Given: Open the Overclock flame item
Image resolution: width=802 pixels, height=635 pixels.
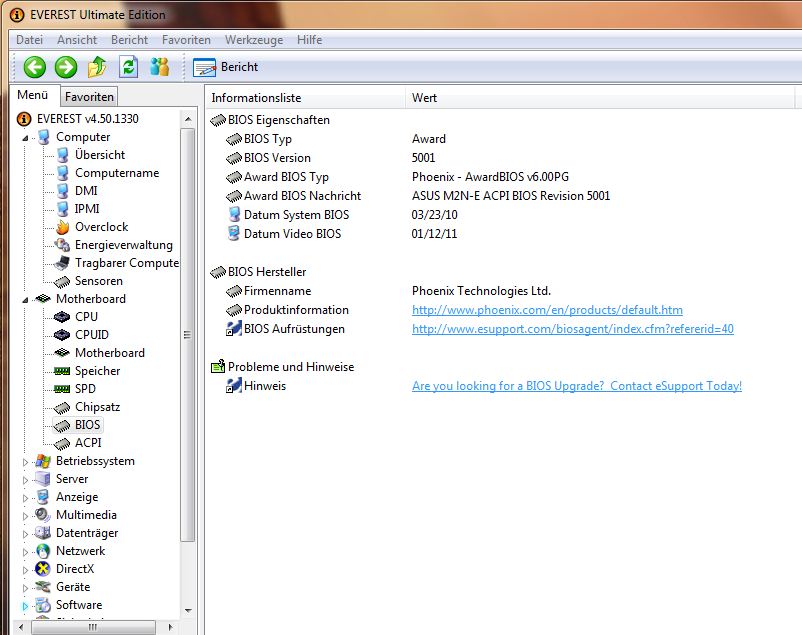Looking at the screenshot, I should click(101, 227).
